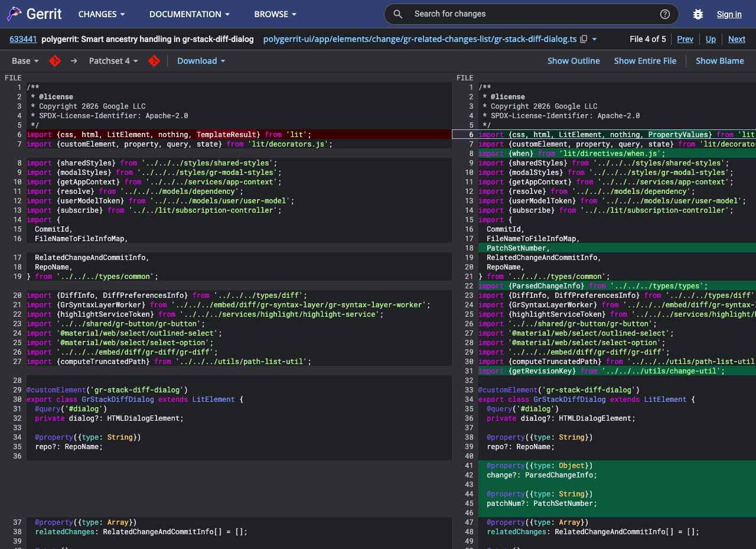Click the gr-stack-diff-dialog.ts file path link

420,39
